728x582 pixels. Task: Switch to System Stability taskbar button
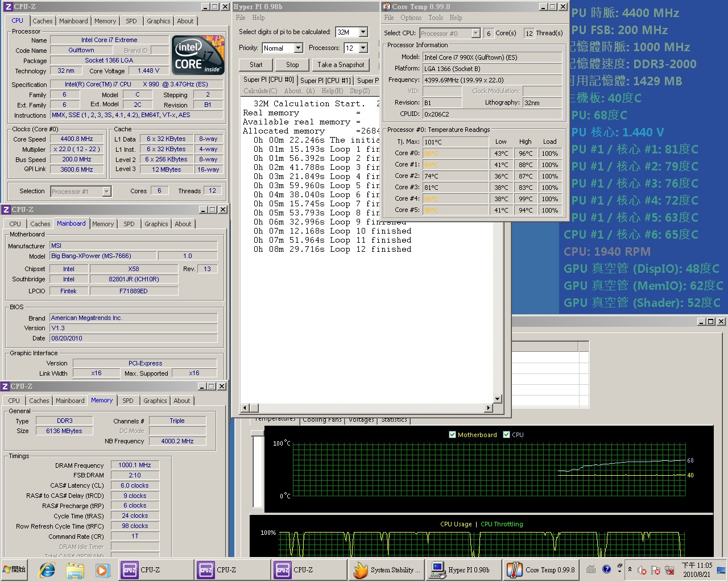[x=387, y=569]
